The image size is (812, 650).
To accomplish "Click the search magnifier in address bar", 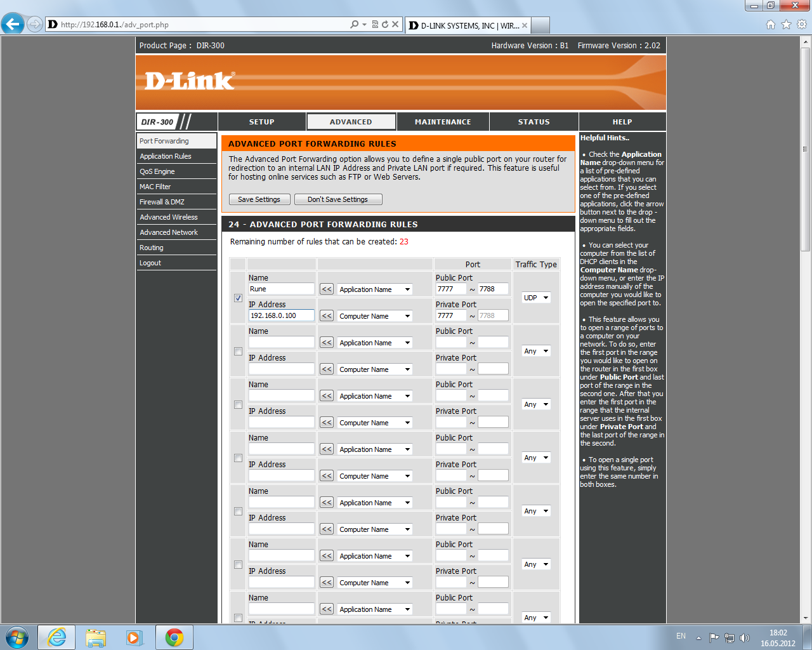I will [354, 24].
